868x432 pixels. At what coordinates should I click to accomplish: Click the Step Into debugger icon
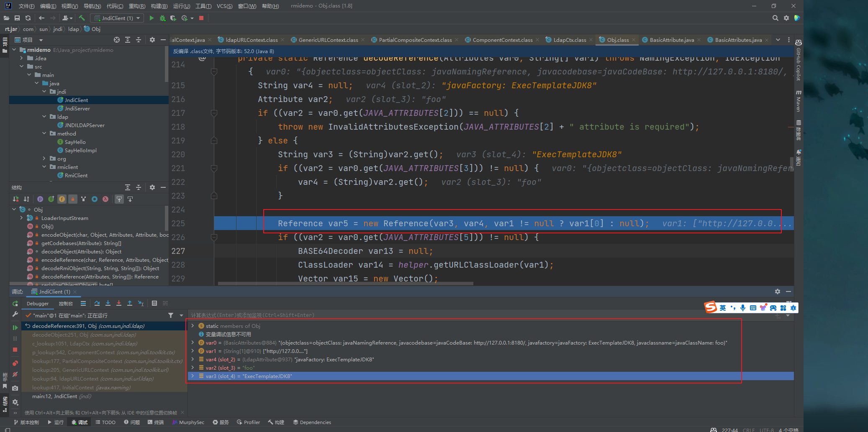[108, 303]
